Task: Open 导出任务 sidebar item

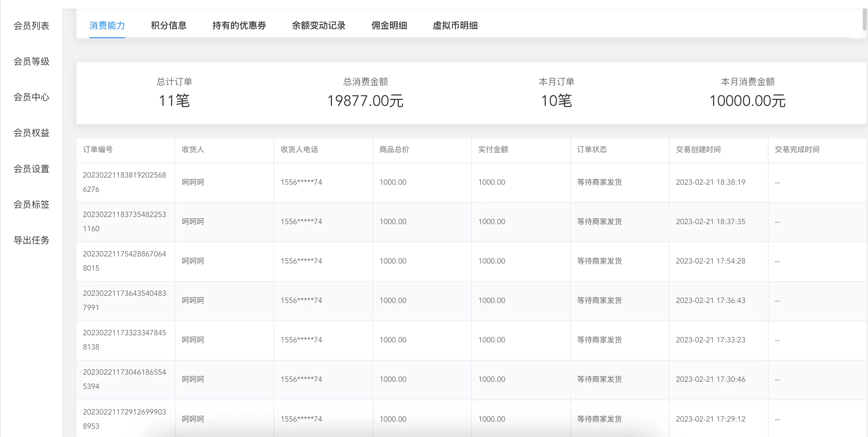Action: pyautogui.click(x=32, y=240)
